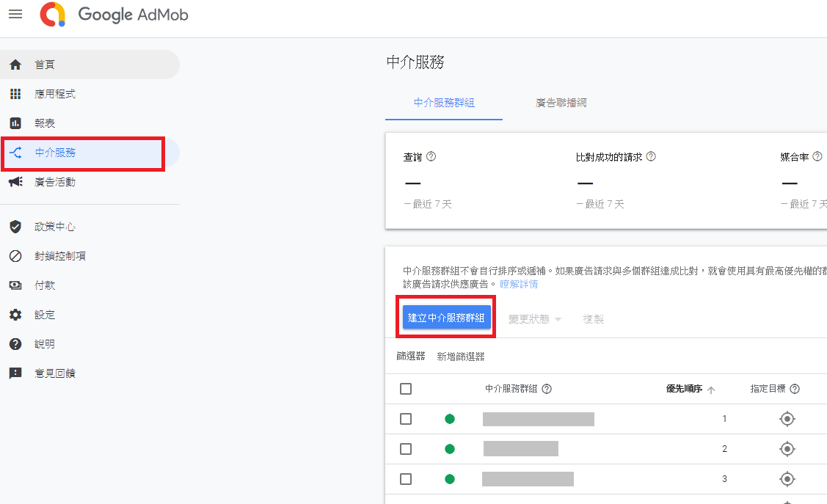Expand the 變更狀態 dropdown
This screenshot has width=827, height=504.
point(535,319)
